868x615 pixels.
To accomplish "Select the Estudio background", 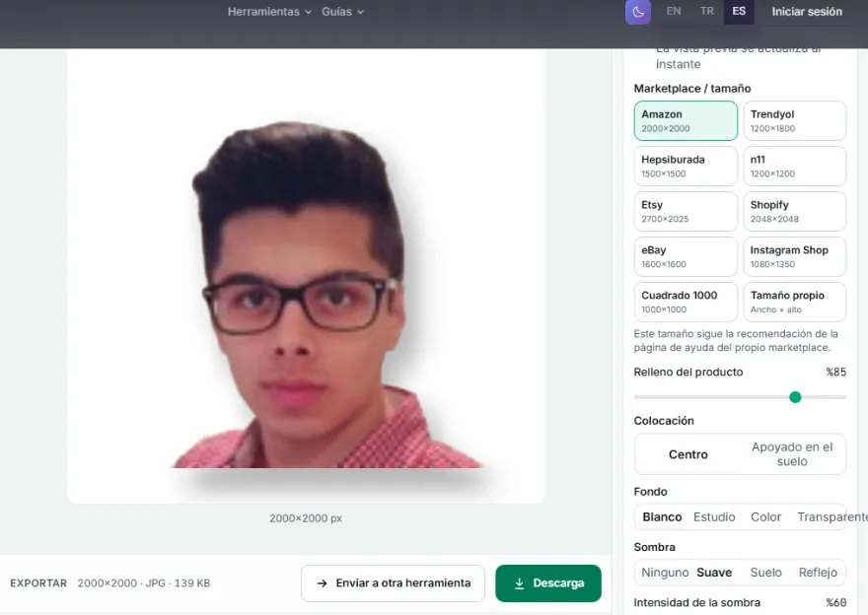I will (714, 517).
